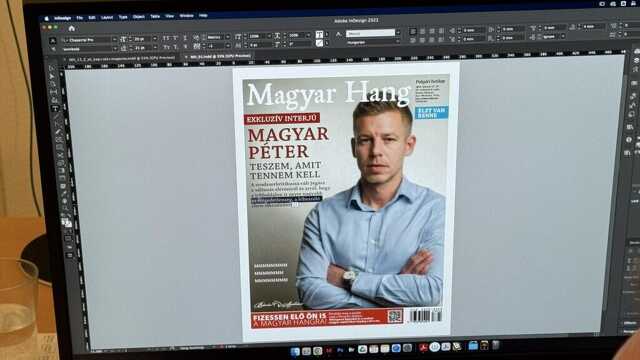The width and height of the screenshot is (640, 360).
Task: Click the toolbox fill and stroke swatch
Action: point(67,223)
